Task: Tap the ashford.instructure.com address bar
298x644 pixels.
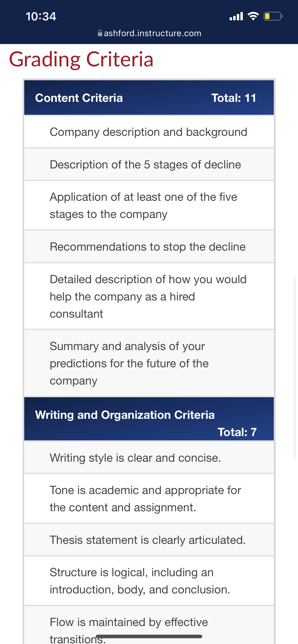Action: click(149, 33)
